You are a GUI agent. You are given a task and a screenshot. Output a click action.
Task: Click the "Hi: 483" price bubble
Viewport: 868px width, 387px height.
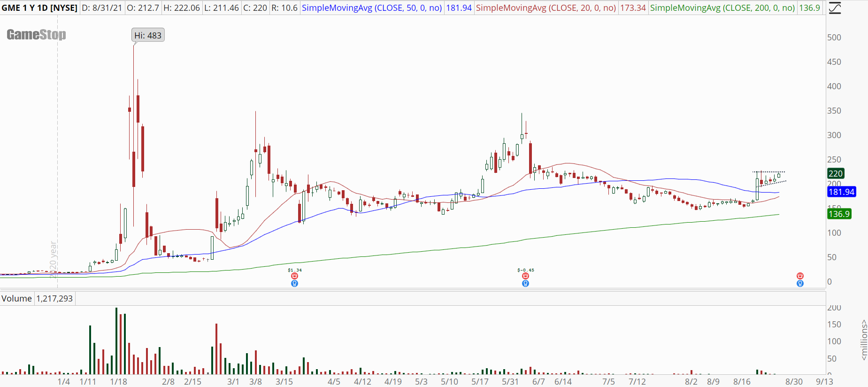click(148, 35)
